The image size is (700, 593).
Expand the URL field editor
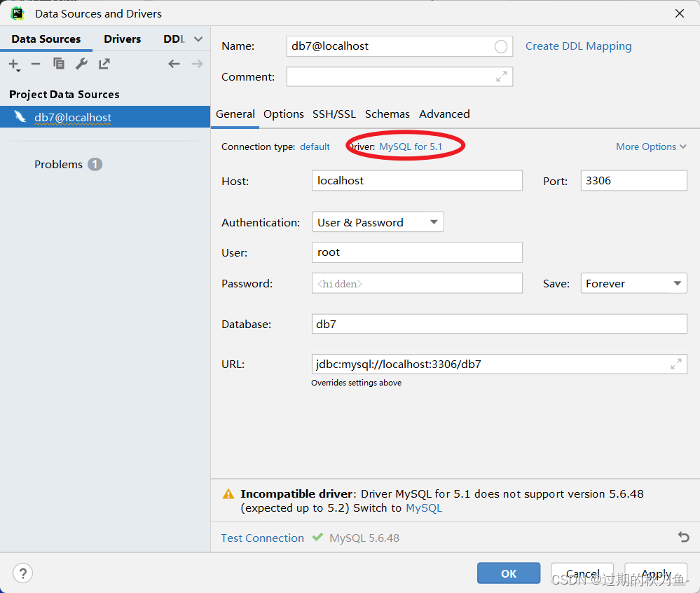point(676,364)
